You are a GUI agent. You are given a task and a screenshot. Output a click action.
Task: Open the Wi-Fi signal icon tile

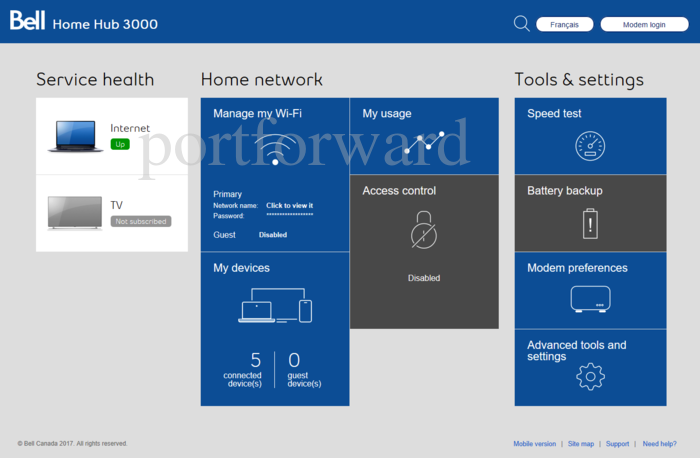pyautogui.click(x=275, y=148)
